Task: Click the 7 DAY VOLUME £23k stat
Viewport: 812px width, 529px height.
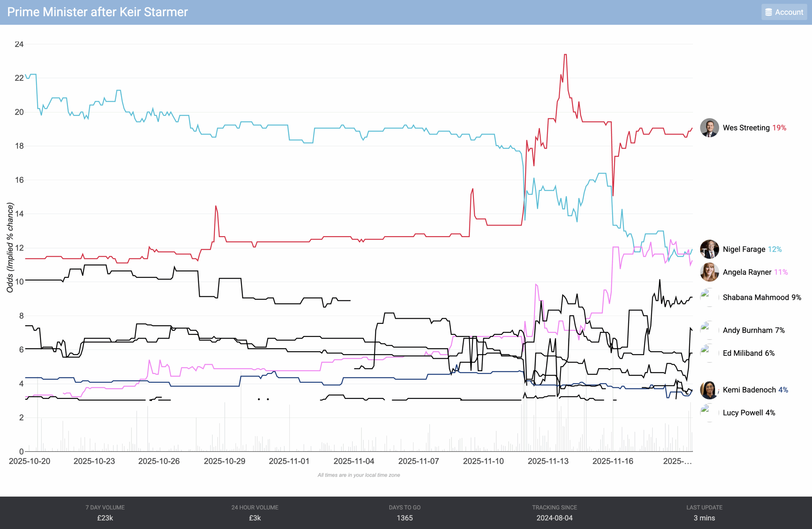Action: [x=105, y=512]
